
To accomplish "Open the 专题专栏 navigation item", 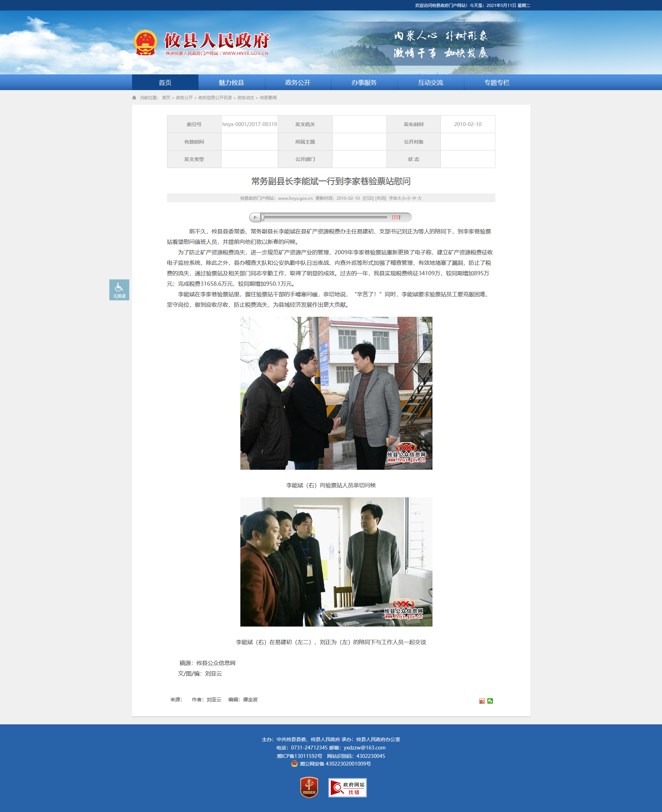I will pos(496,82).
